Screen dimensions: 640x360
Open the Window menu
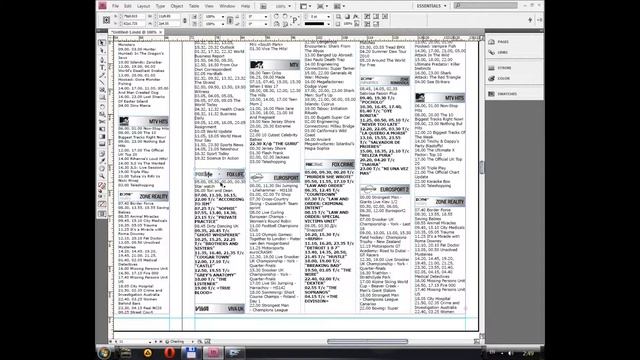[227, 6]
